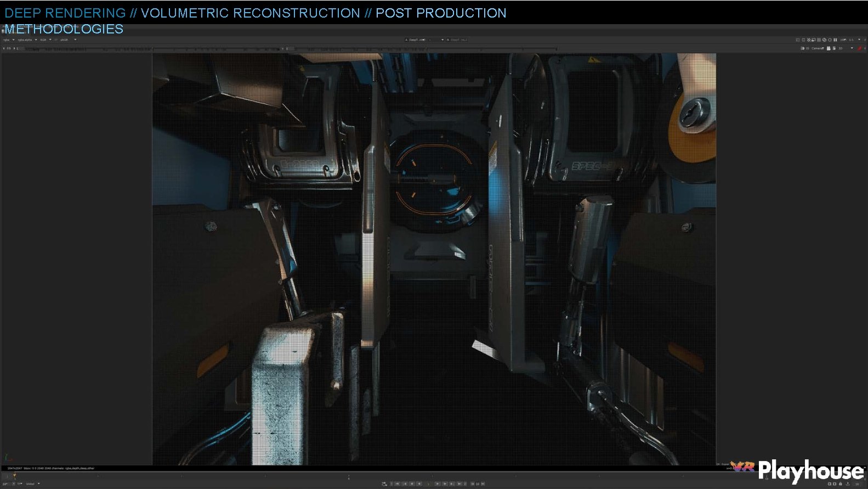
Task: Click the 3D axis orientation widget
Action: pyautogui.click(x=8, y=458)
